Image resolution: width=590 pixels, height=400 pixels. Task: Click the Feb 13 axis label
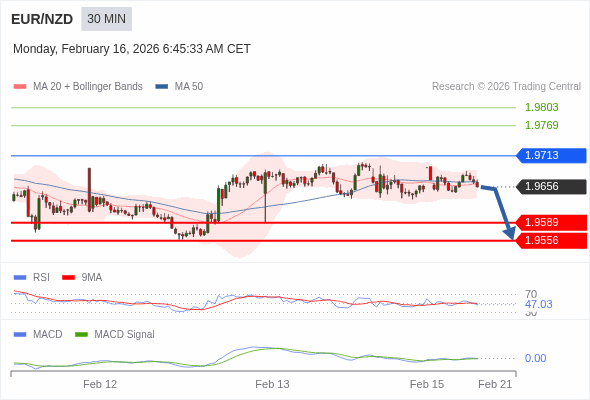click(272, 384)
